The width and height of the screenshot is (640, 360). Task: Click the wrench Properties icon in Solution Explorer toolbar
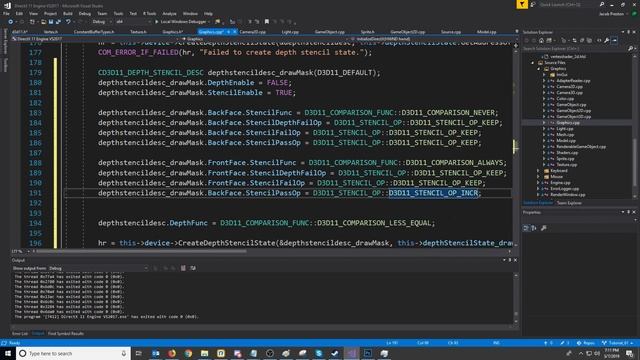coord(607,40)
